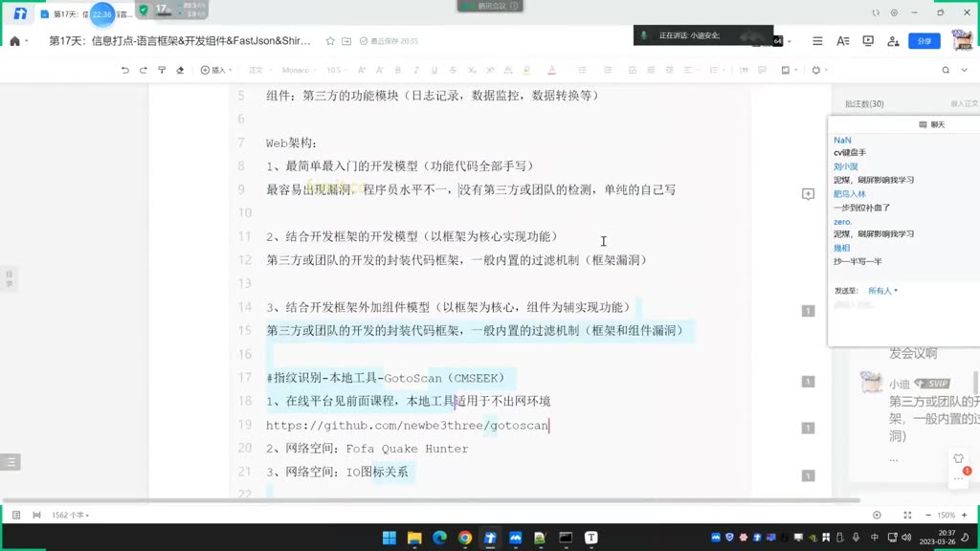The width and height of the screenshot is (980, 551).
Task: Click the home icon
Action: (15, 41)
